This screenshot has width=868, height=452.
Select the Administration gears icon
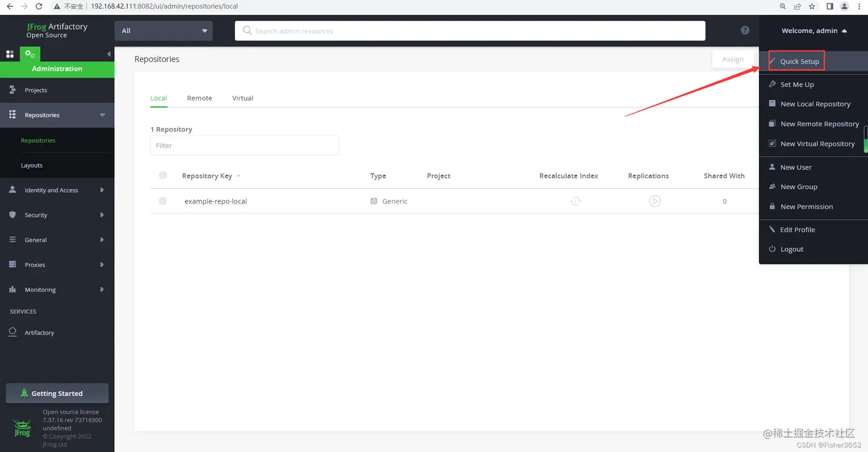(x=30, y=54)
